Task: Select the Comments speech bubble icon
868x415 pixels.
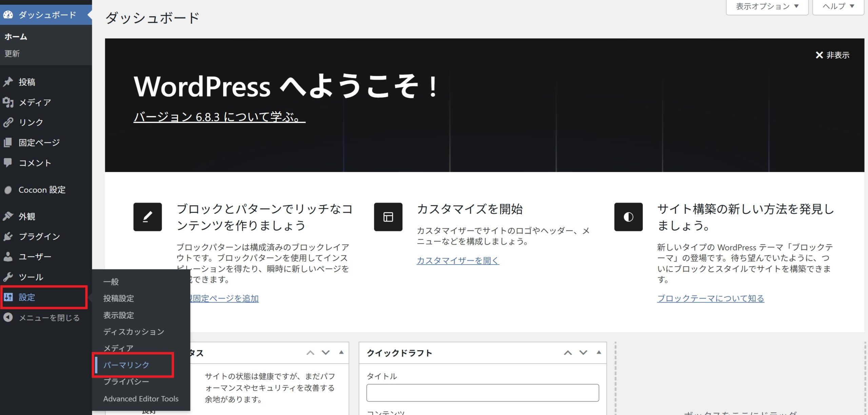Action: pos(8,163)
